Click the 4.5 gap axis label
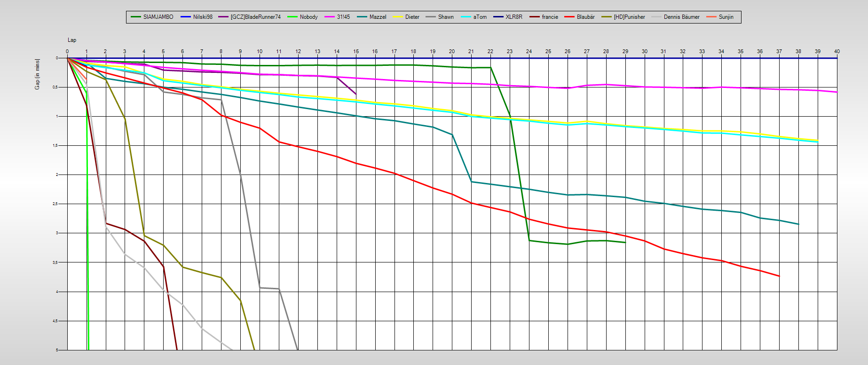 [x=55, y=321]
